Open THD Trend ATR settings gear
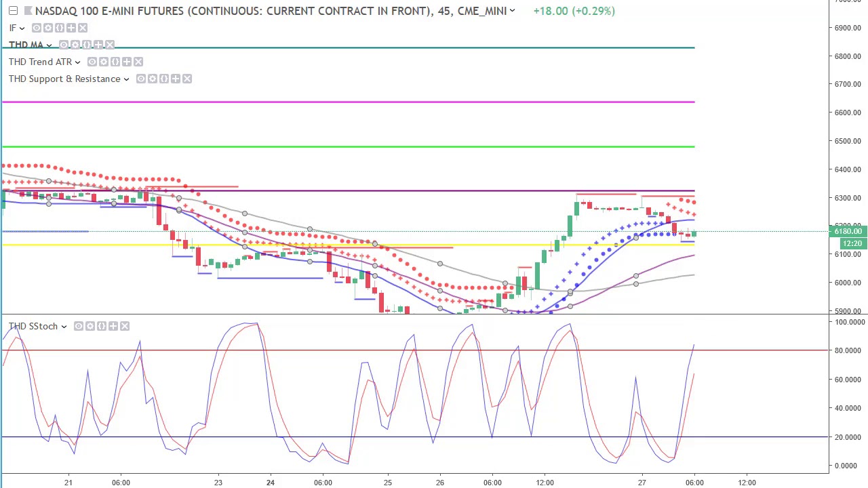Viewport: 868px width, 488px height. (104, 62)
